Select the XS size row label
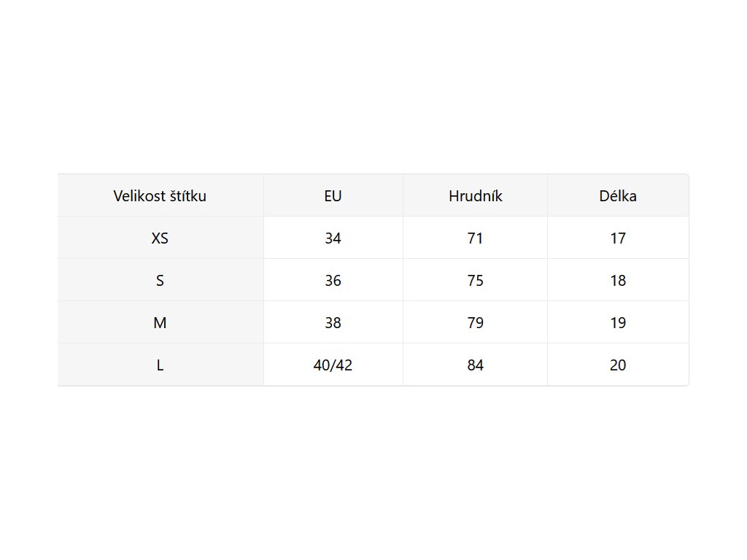The height and width of the screenshot is (560, 747). pos(160,238)
